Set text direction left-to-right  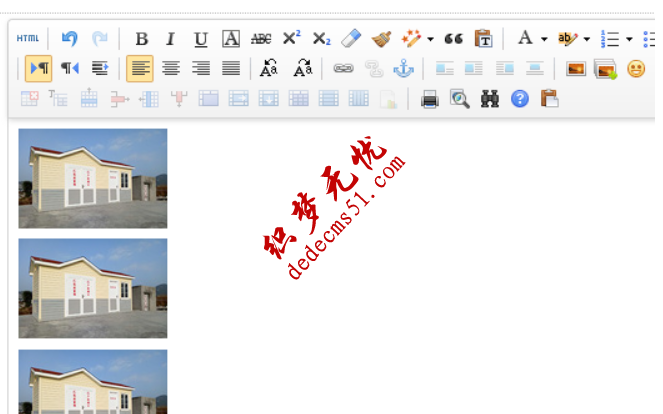[38, 68]
